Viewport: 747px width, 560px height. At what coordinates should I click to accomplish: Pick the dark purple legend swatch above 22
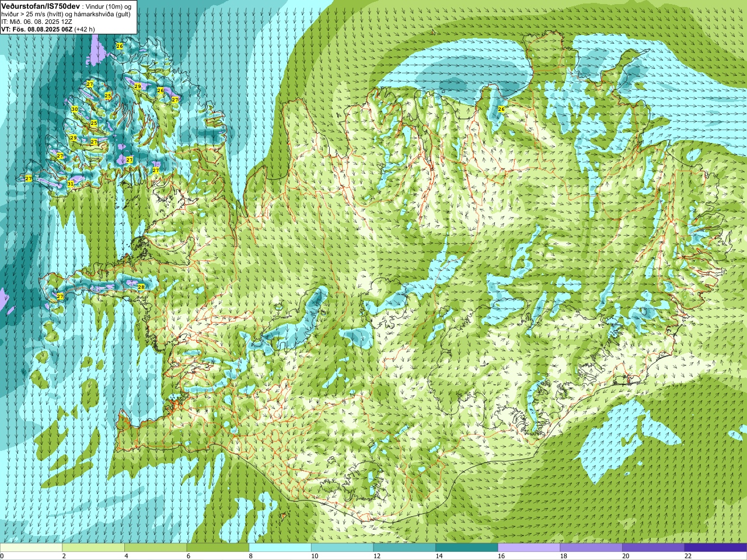click(716, 548)
